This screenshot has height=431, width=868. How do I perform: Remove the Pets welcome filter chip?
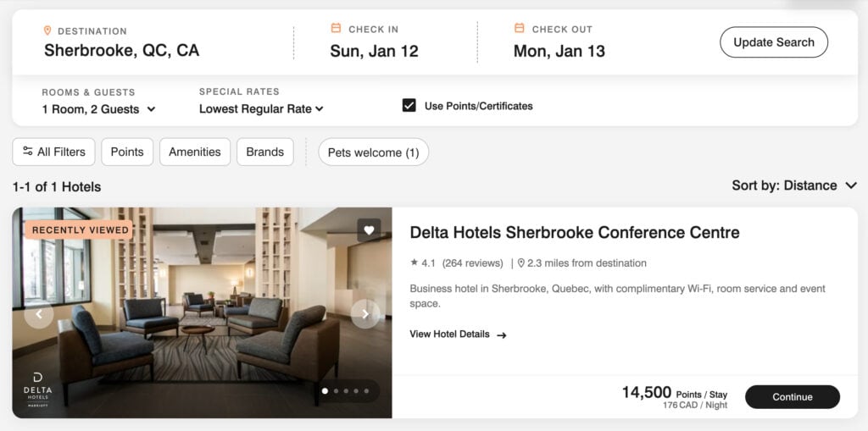373,152
